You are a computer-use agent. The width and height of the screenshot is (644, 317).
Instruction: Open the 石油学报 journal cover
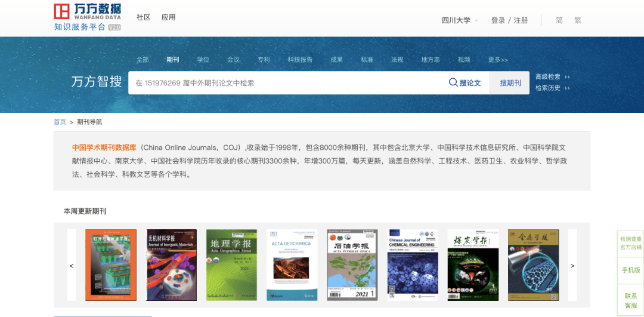352,265
